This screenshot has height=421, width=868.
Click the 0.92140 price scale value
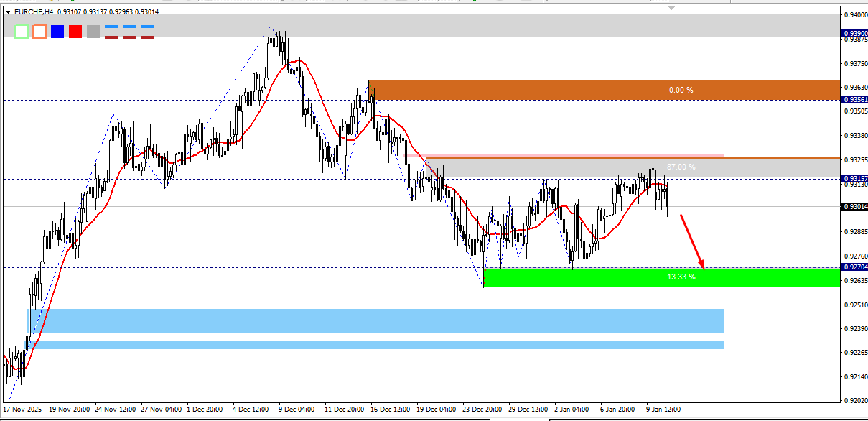(856, 376)
